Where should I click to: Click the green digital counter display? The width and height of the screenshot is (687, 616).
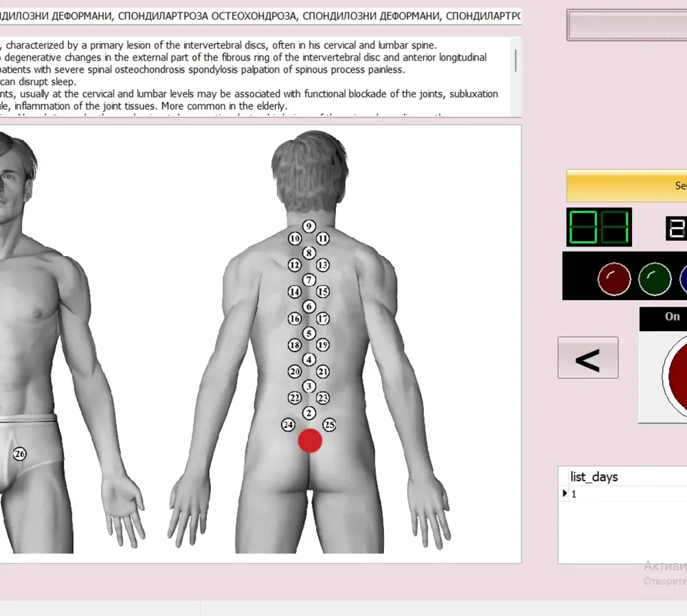[x=599, y=227]
